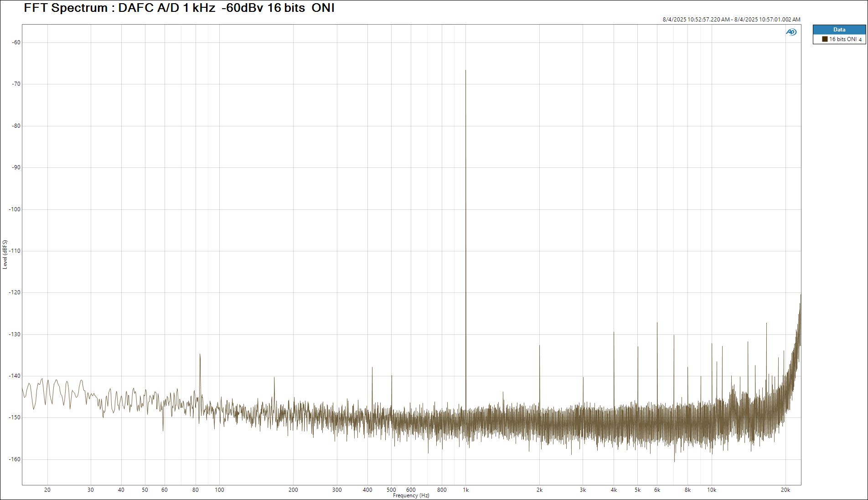This screenshot has height=500, width=868.
Task: Click the graph title 'FFT Spectrum : DAFC A/D 1 kHz'
Action: pos(179,8)
